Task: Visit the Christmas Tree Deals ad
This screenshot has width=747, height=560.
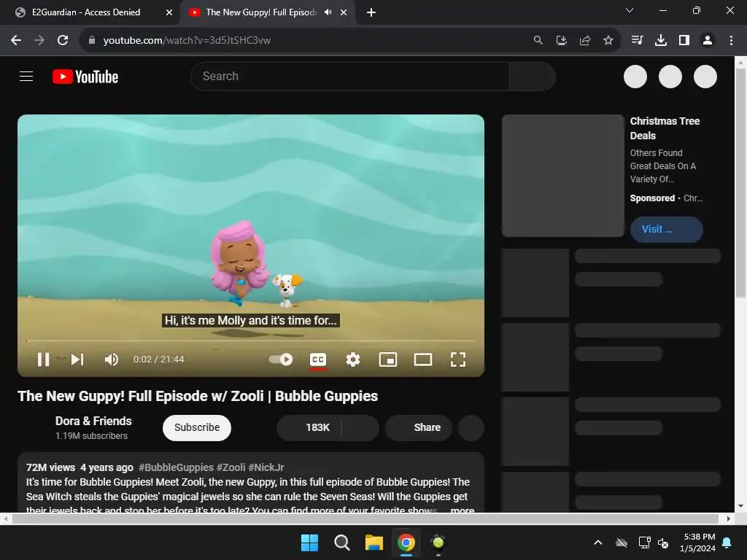Action: (x=667, y=229)
